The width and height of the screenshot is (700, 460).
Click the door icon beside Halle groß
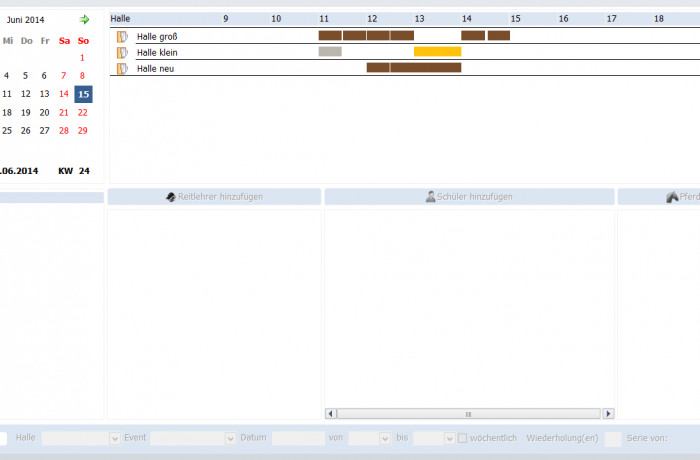[x=122, y=36]
